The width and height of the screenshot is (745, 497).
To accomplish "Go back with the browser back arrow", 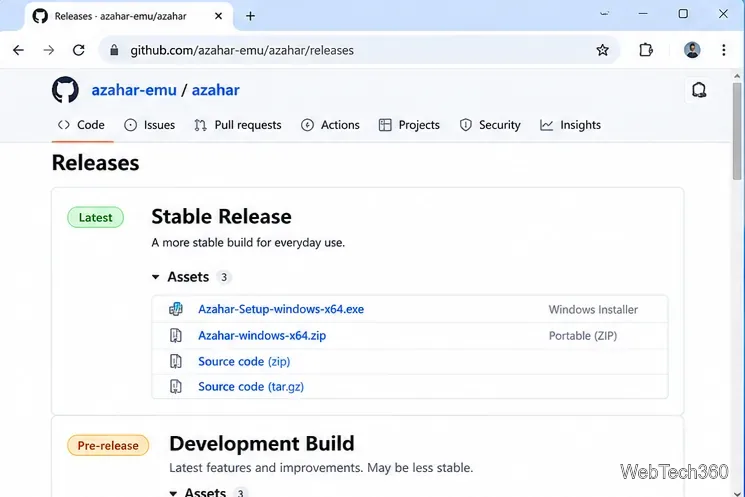I will coord(19,50).
